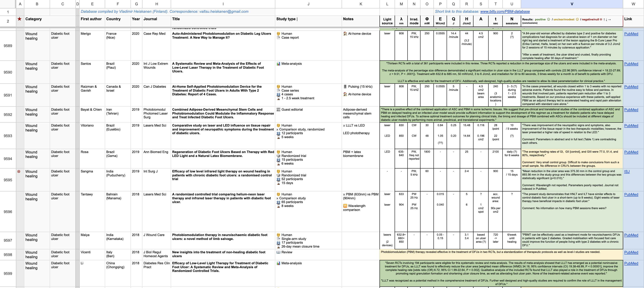Viewport: 644px width, 288px height.
Task: Click the page icon beside "Case series"
Action: click(x=278, y=90)
